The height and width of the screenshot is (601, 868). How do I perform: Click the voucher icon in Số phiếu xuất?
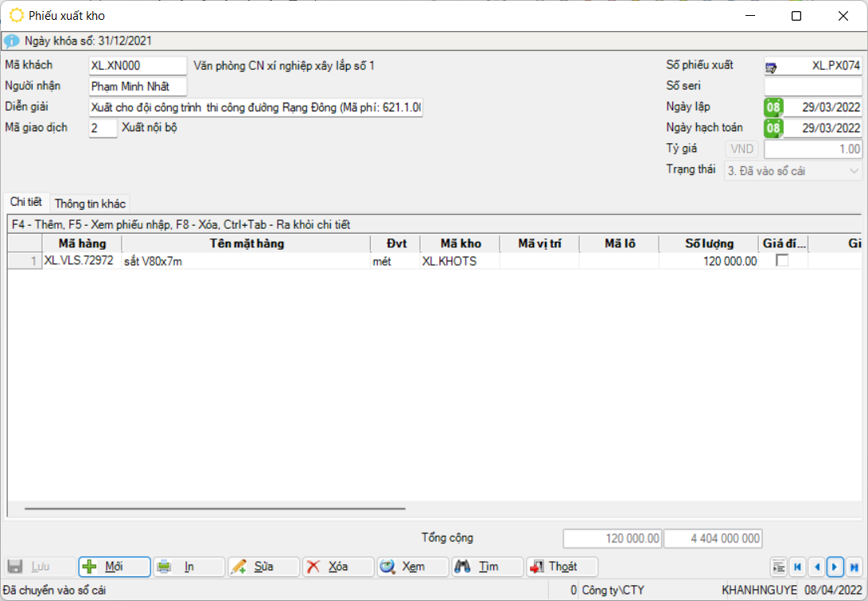(772, 67)
